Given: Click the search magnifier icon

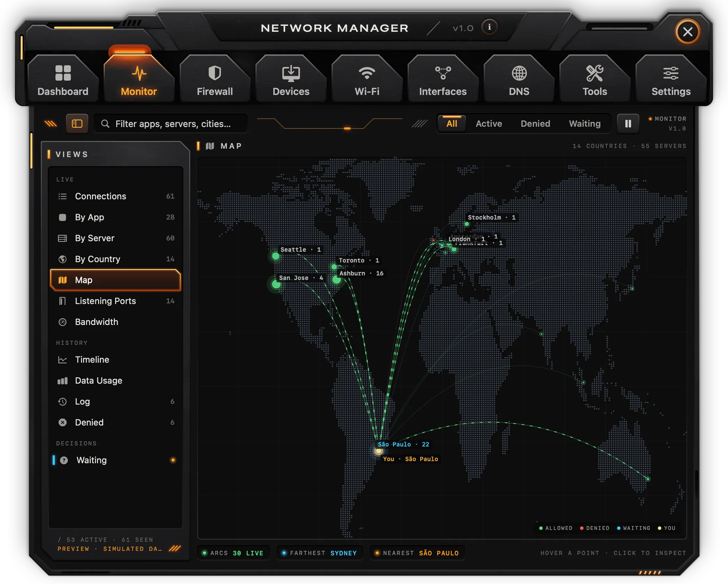Looking at the screenshot, I should 105,124.
